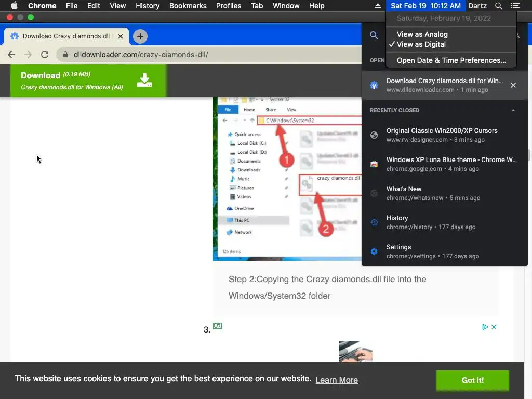Reopen Windows XP Luna Blue theme tab
The width and height of the screenshot is (532, 399).
445,164
